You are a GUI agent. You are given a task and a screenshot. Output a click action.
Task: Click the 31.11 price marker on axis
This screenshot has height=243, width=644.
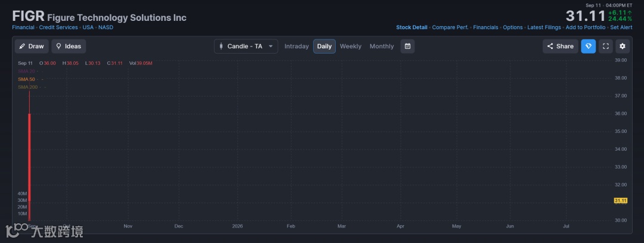tap(620, 201)
